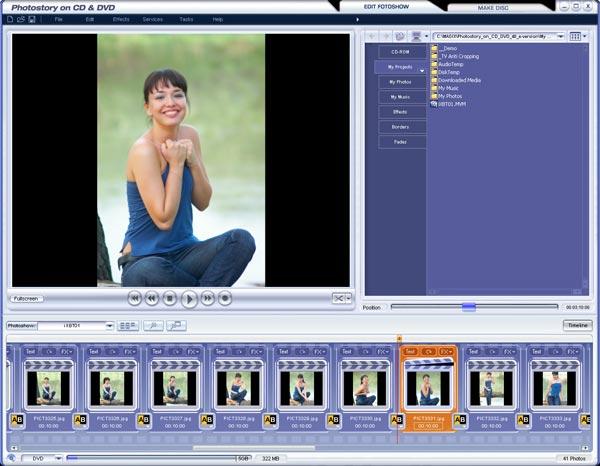
Task: Open the _Demo folder
Action: pos(444,48)
